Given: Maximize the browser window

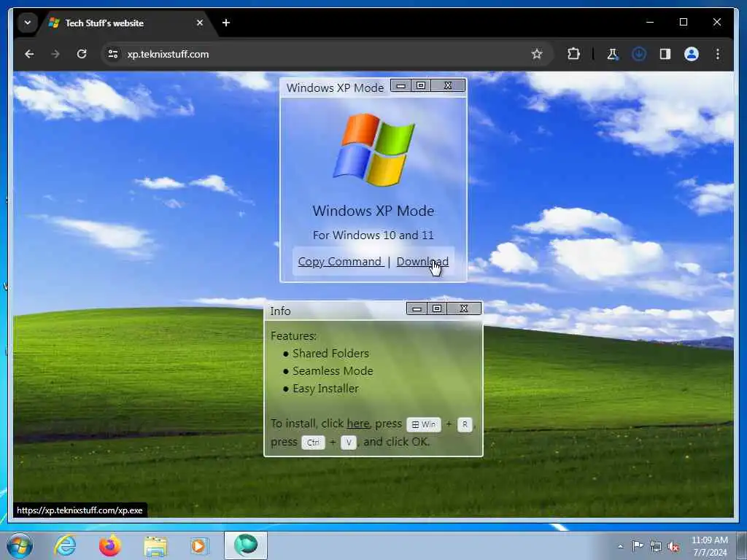Looking at the screenshot, I should coord(683,23).
